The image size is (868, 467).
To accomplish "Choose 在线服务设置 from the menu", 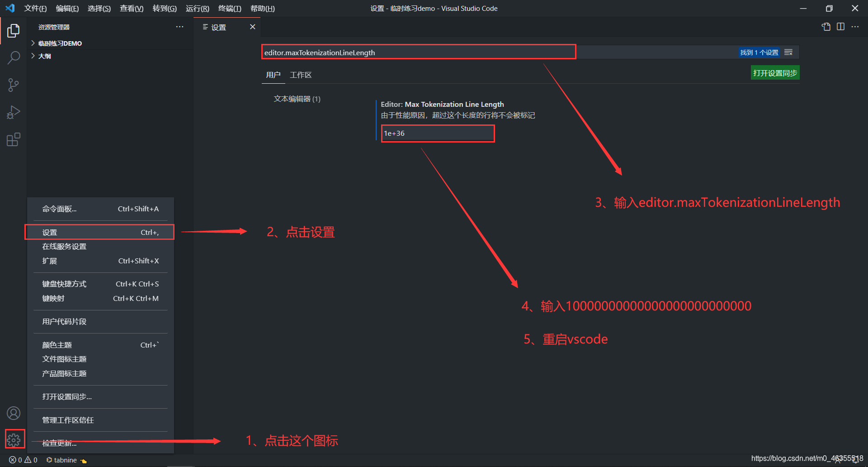I will click(100, 247).
